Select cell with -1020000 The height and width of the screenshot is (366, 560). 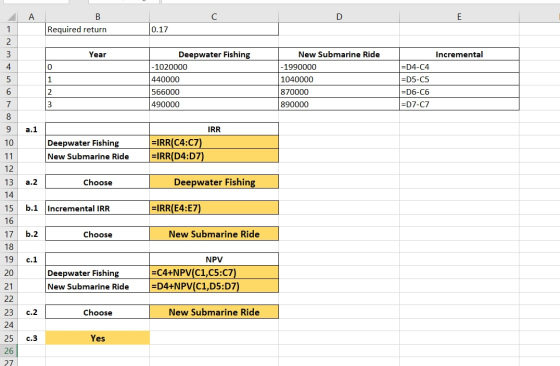pyautogui.click(x=214, y=67)
